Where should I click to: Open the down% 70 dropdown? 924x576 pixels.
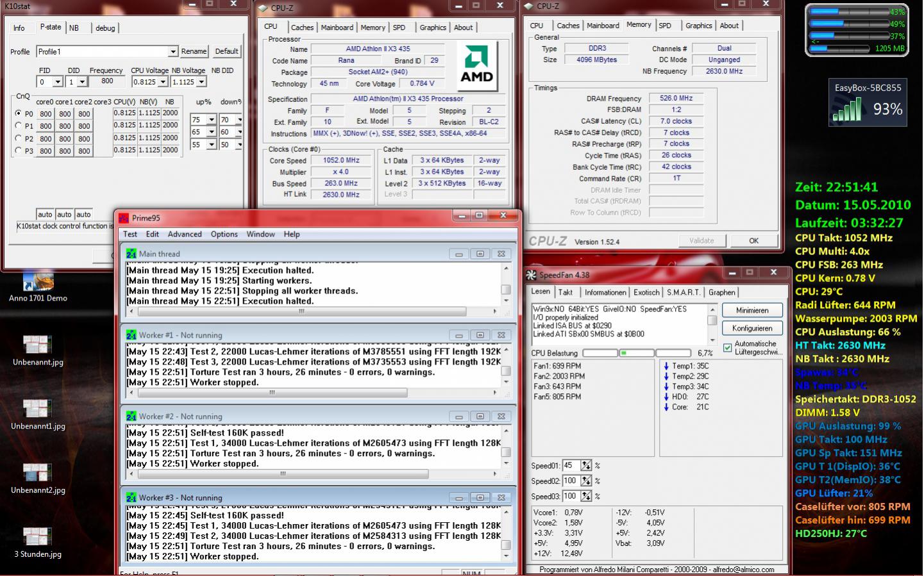[239, 120]
